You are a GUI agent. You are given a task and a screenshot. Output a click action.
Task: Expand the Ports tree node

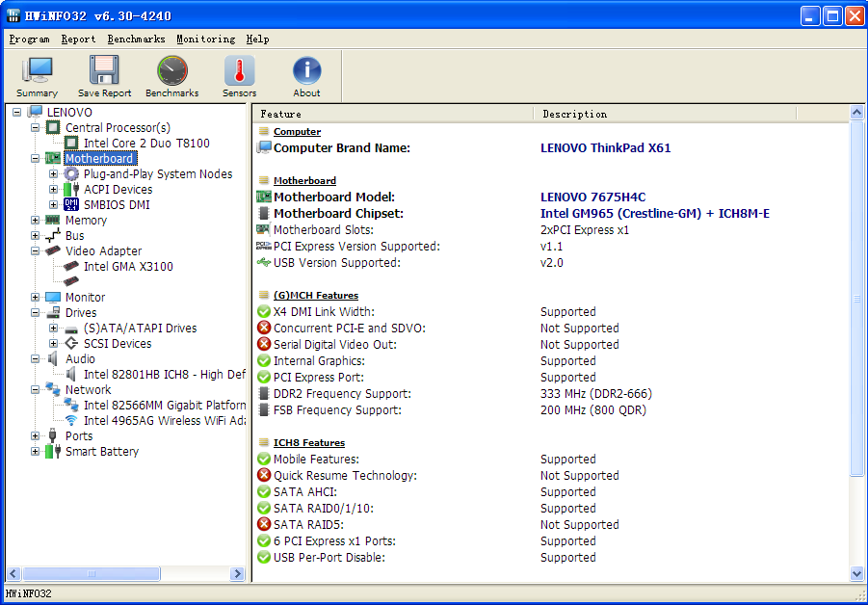(35, 435)
